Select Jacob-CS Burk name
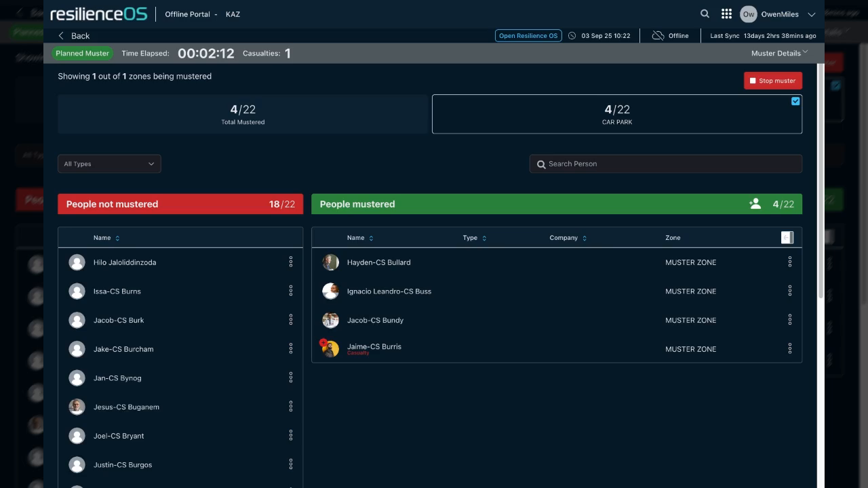Screen dimensions: 868x488 click(x=119, y=320)
